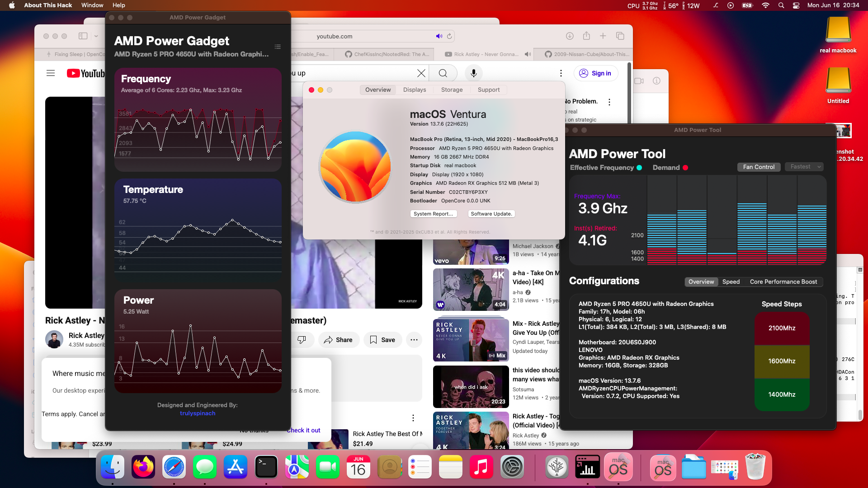Open Spotlight search in menu bar
Image resolution: width=868 pixels, height=488 pixels.
coord(781,5)
